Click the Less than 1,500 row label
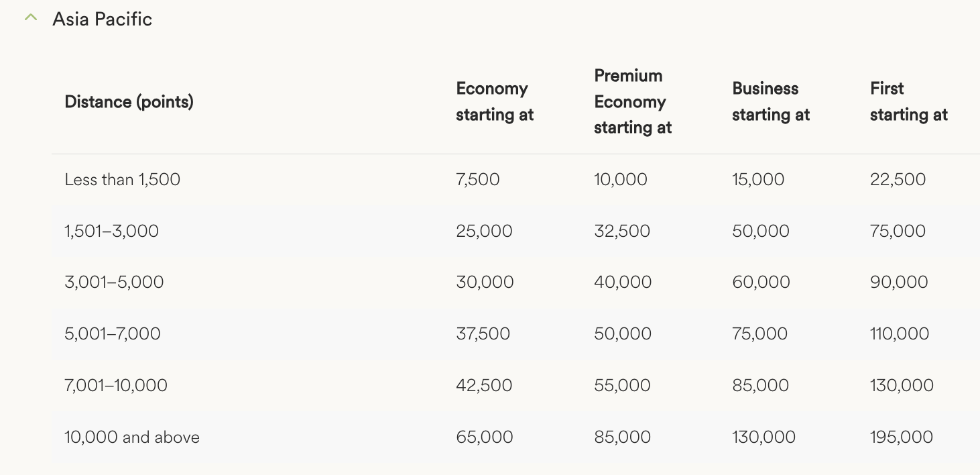The height and width of the screenshot is (475, 980). tap(122, 180)
